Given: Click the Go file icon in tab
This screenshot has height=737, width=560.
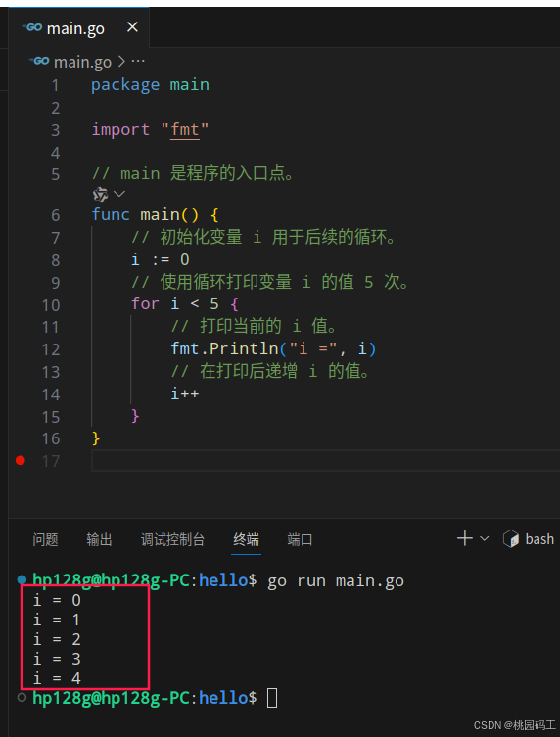Looking at the screenshot, I should (33, 27).
